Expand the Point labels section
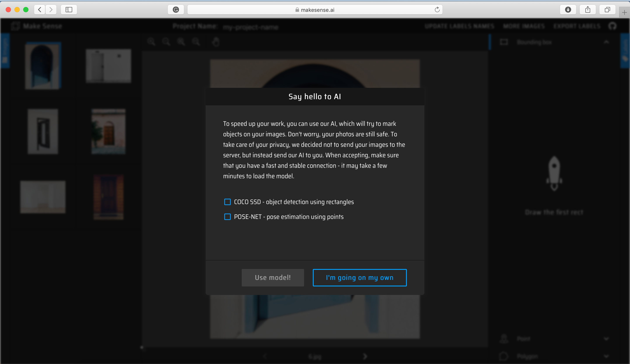 pyautogui.click(x=606, y=339)
